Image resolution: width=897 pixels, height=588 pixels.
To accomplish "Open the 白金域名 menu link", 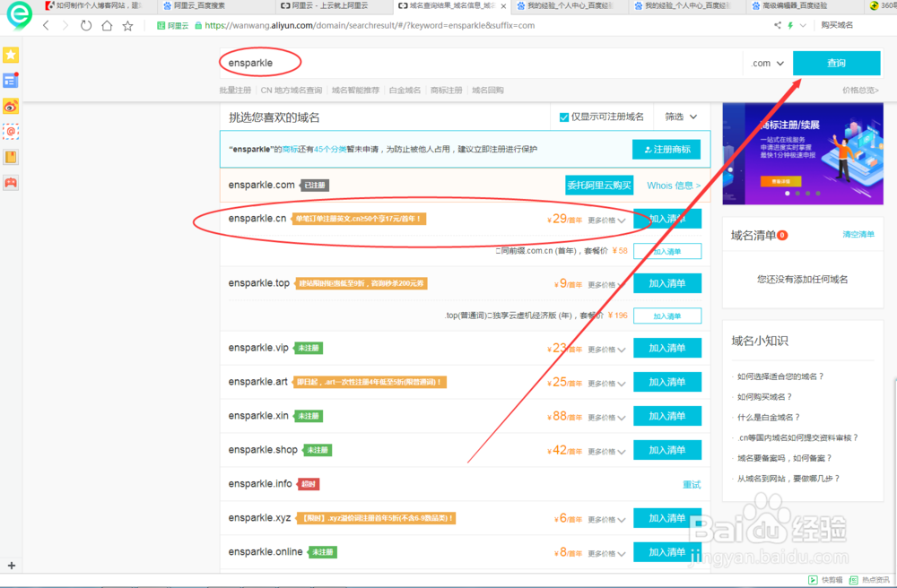I will [405, 91].
